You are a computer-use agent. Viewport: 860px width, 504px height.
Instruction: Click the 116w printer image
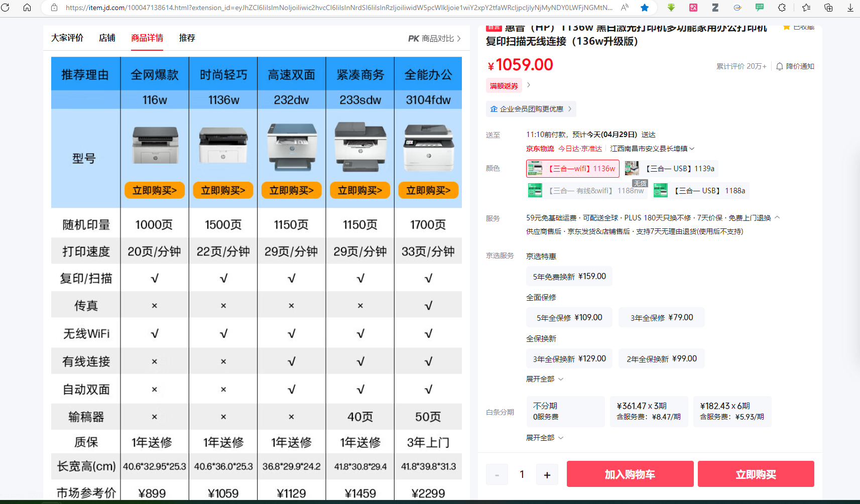pyautogui.click(x=155, y=145)
